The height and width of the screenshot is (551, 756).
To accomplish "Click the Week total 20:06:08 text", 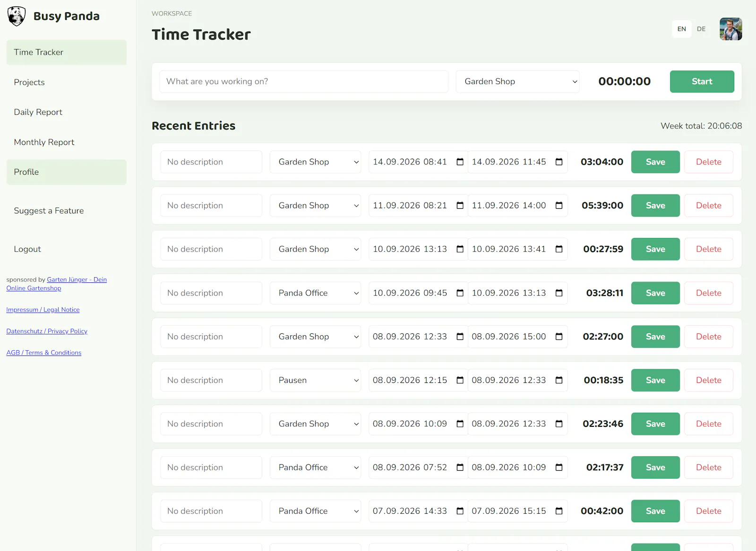I will point(701,126).
